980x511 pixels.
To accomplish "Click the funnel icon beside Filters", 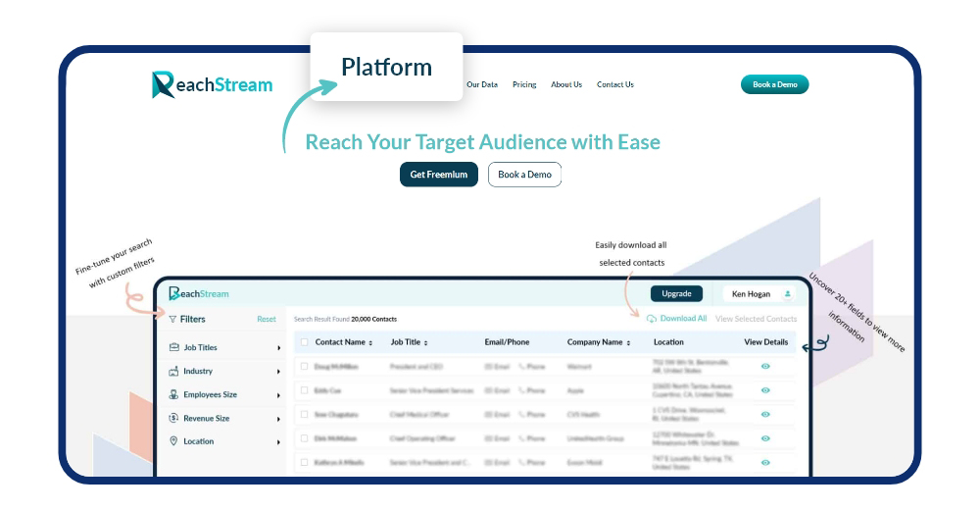I will tap(172, 319).
